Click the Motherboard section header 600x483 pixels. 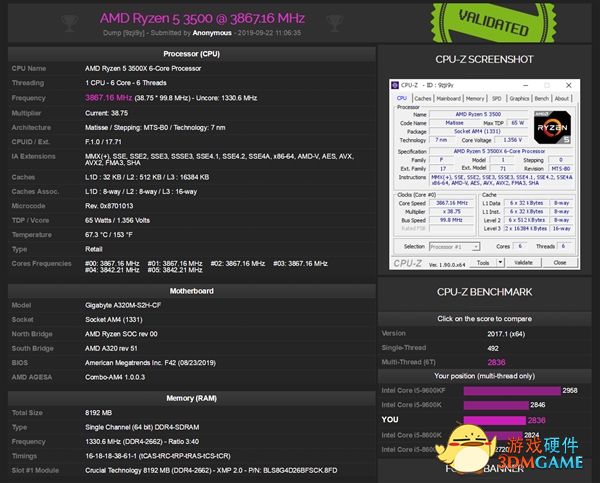(192, 291)
